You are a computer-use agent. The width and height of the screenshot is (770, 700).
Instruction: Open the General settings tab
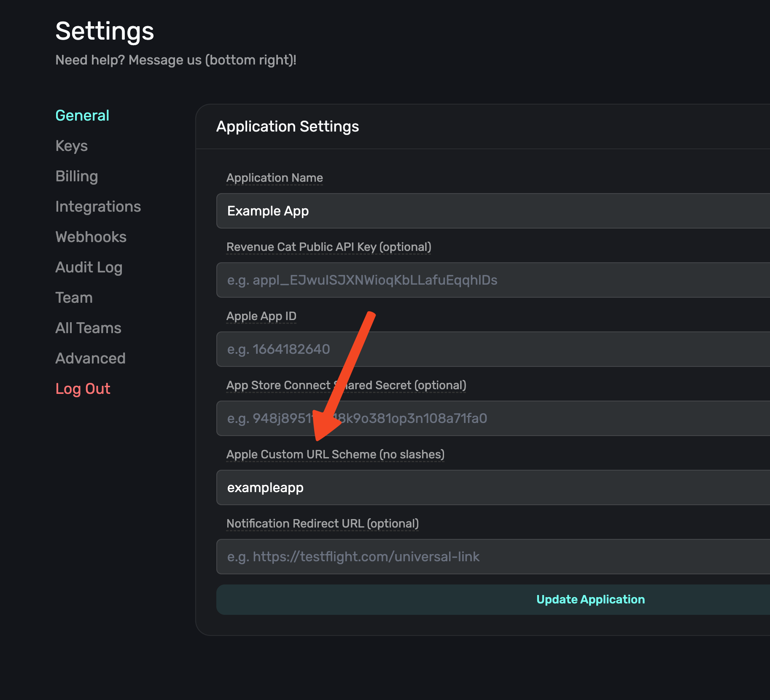pyautogui.click(x=82, y=116)
